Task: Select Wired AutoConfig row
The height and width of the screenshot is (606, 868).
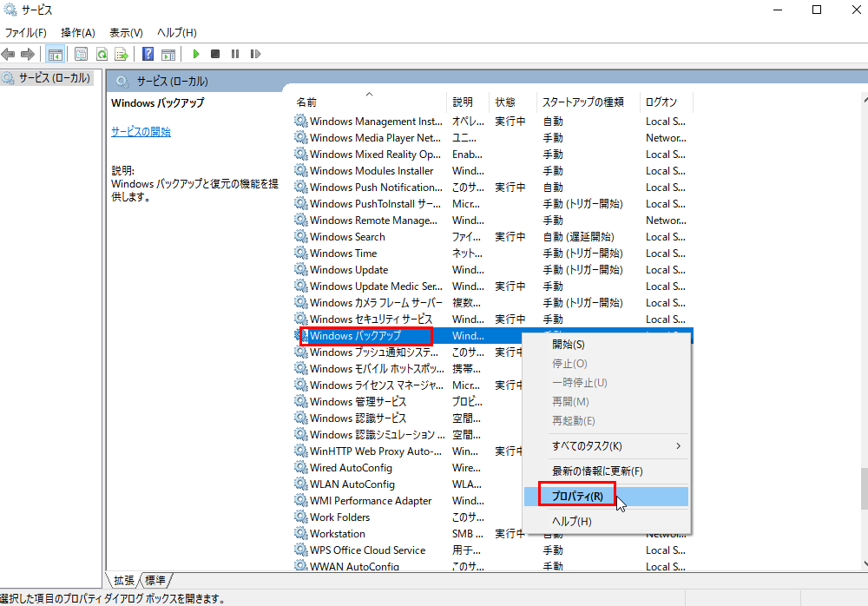Action: pos(408,467)
